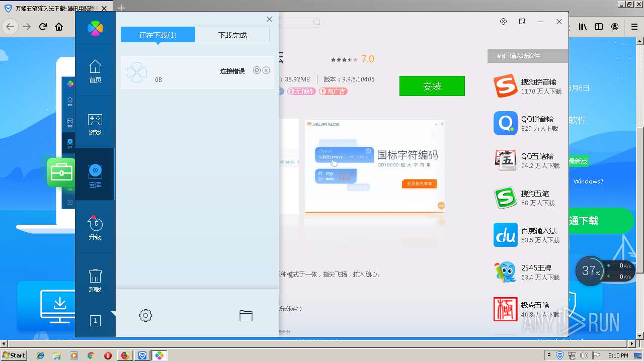The width and height of the screenshot is (644, 362).
Task: Reload the browser page
Action: [x=43, y=27]
